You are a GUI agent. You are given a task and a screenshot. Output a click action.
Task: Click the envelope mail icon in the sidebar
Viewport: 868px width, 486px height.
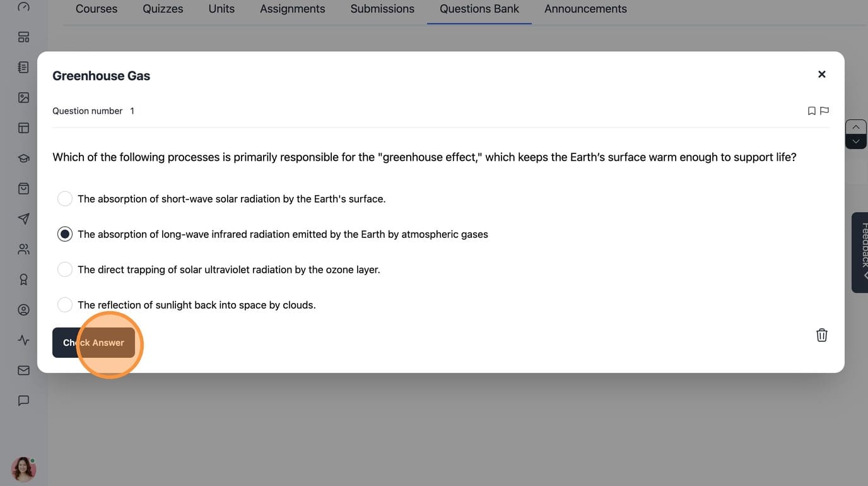click(x=23, y=370)
